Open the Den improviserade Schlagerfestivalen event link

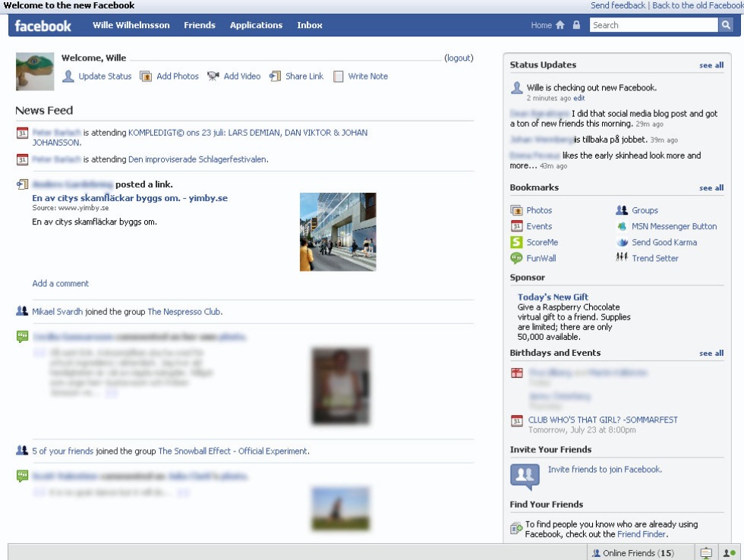[x=197, y=159]
